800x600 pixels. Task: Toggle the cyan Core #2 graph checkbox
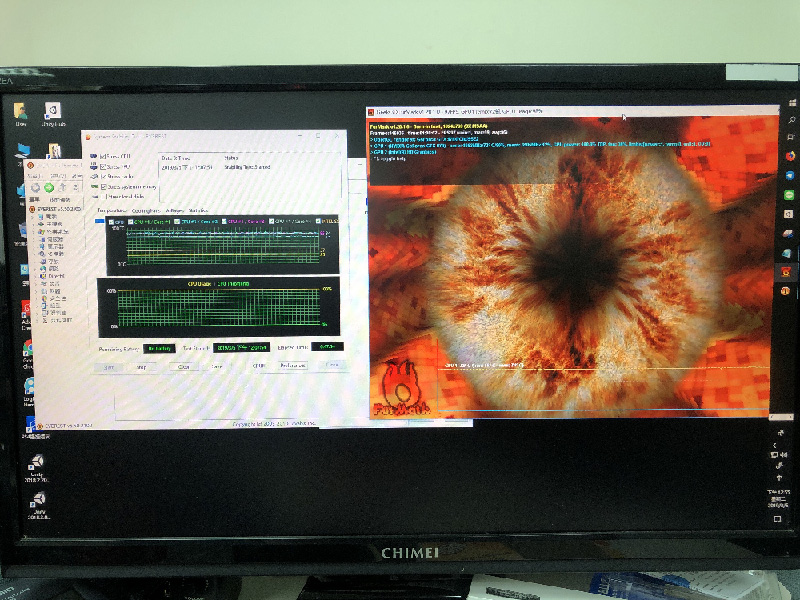click(177, 222)
